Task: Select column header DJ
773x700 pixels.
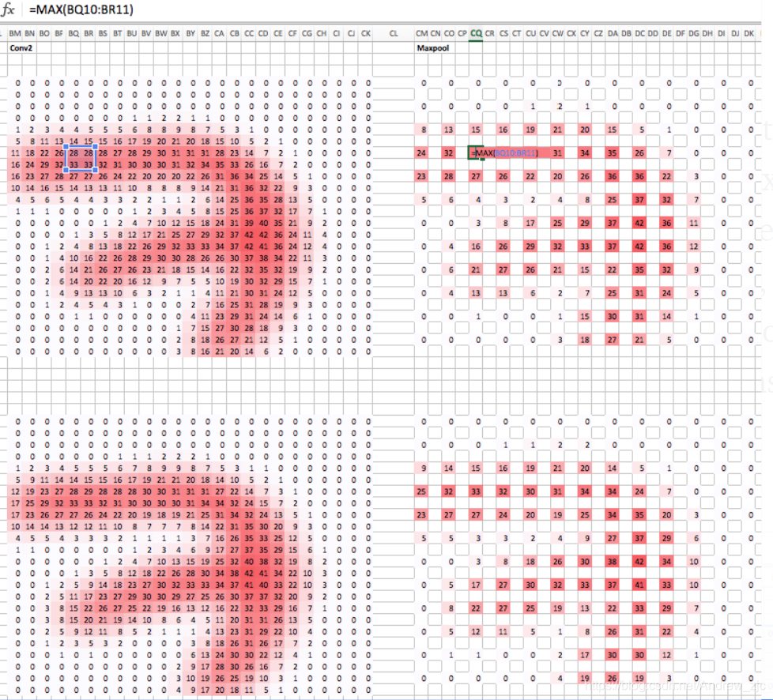Action: coord(735,33)
